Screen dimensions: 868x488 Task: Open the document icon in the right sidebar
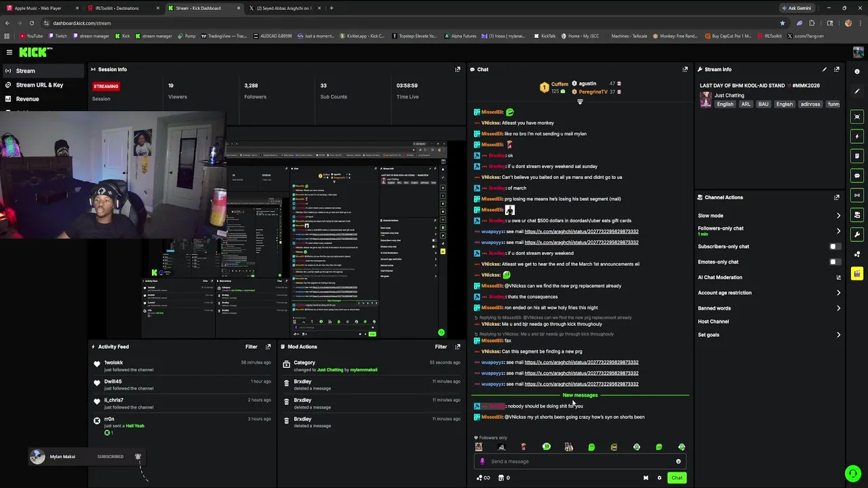click(857, 156)
